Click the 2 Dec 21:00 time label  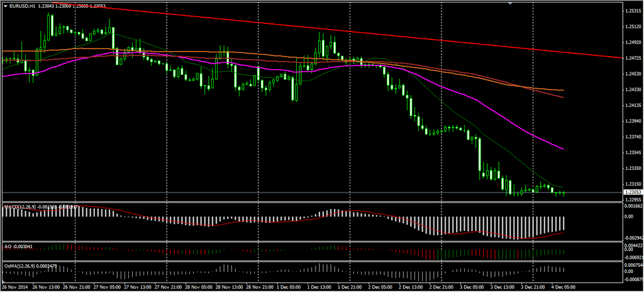442,288
